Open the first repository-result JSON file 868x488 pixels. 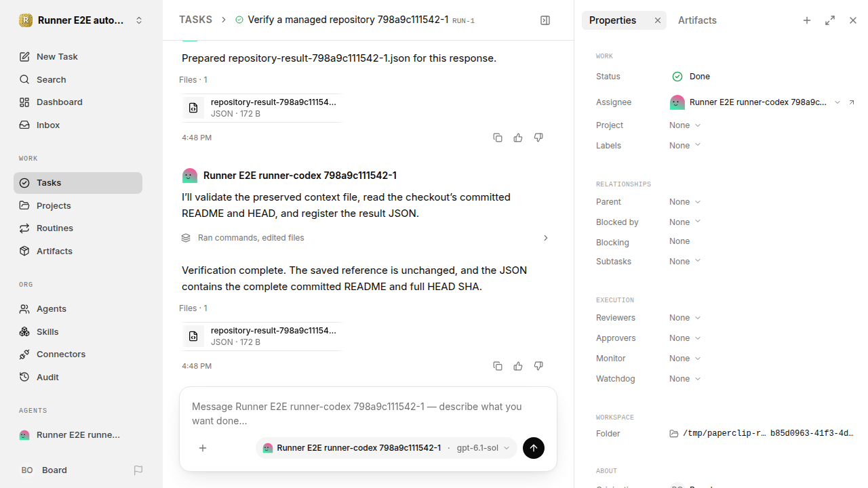click(261, 108)
